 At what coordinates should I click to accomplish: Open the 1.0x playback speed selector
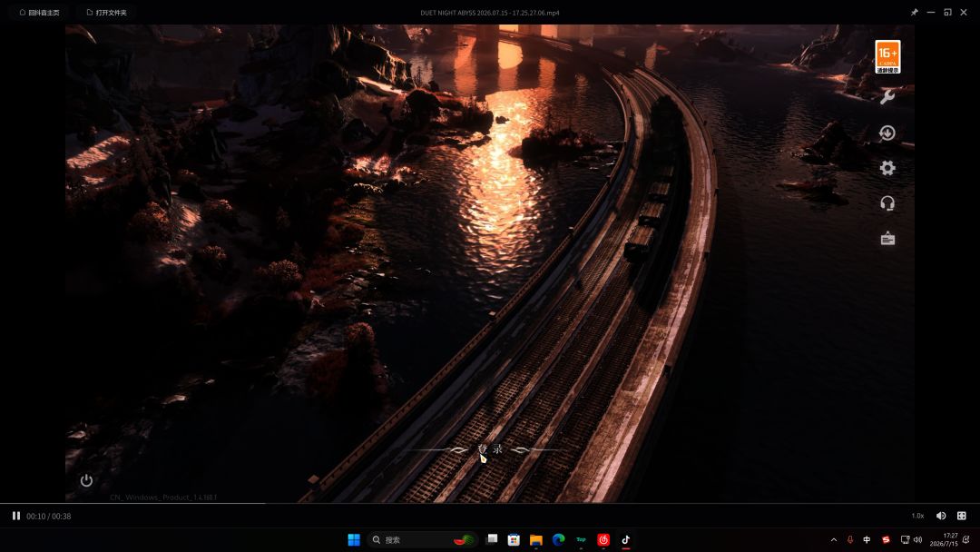(917, 516)
